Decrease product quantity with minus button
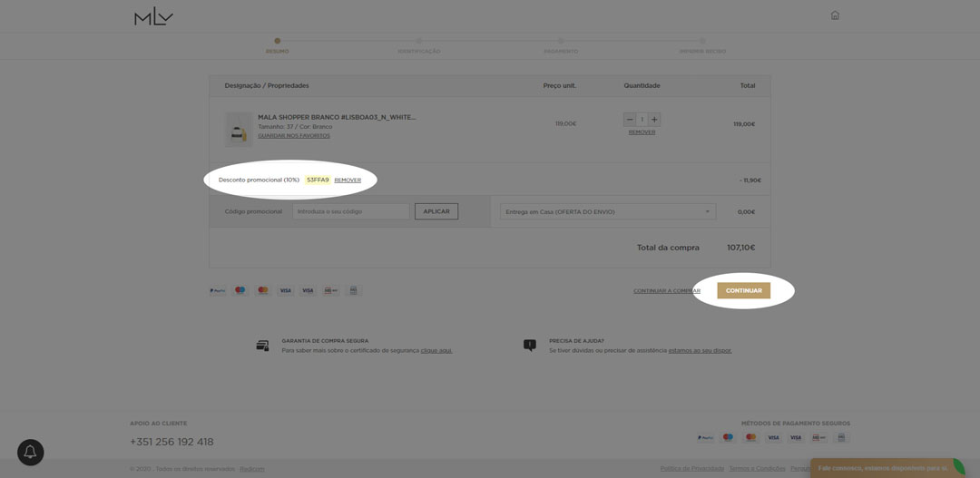 point(630,120)
